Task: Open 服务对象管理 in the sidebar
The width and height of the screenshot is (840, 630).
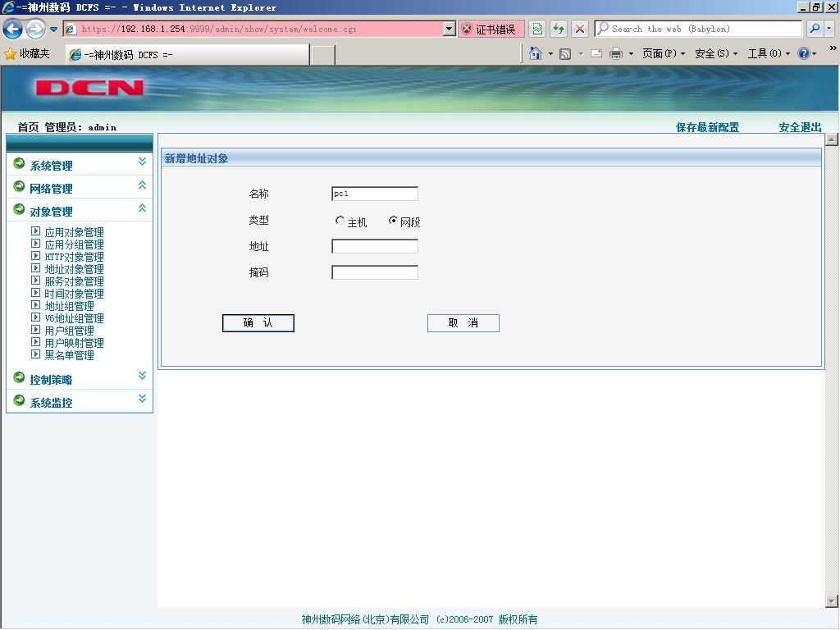Action: [74, 281]
